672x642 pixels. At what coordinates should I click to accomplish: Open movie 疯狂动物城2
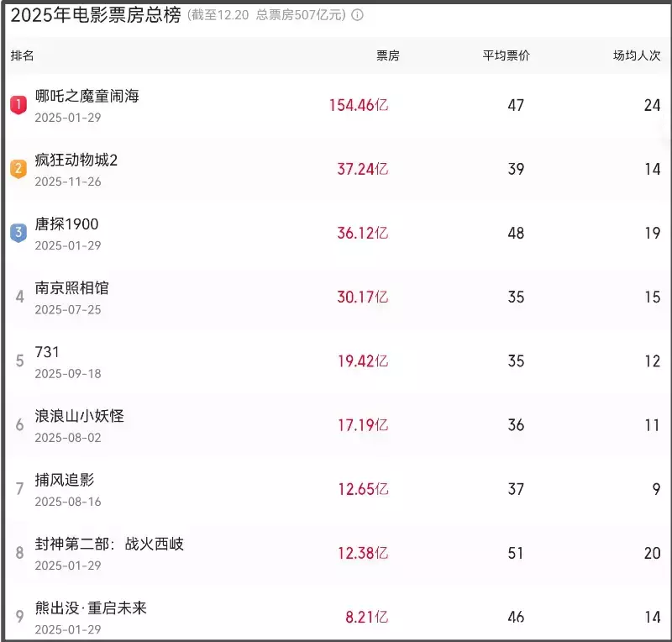pyautogui.click(x=76, y=160)
